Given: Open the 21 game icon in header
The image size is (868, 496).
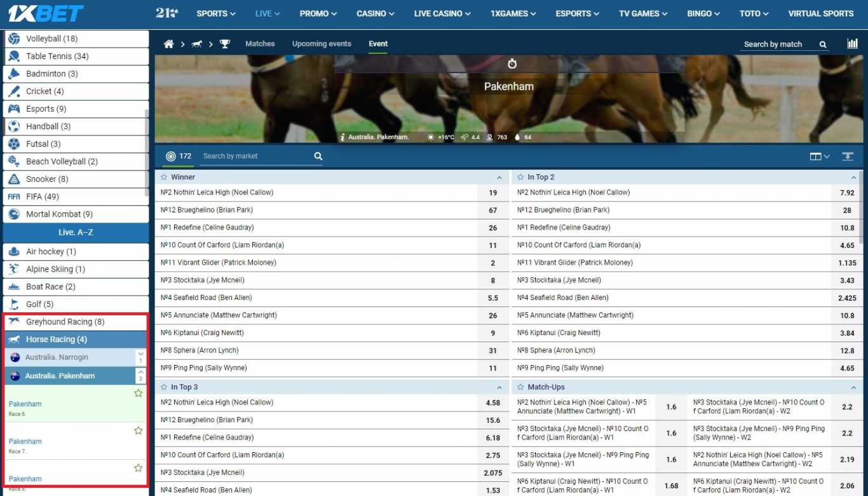Looking at the screenshot, I should (x=166, y=13).
